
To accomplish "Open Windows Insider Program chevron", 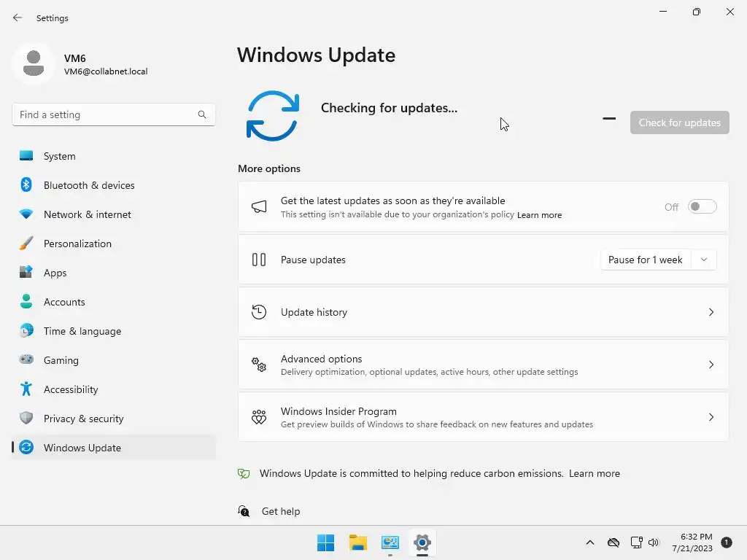I will [x=711, y=417].
